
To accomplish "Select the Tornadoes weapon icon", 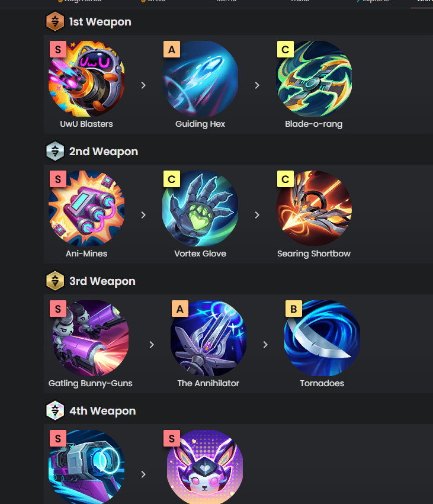I will coord(322,338).
